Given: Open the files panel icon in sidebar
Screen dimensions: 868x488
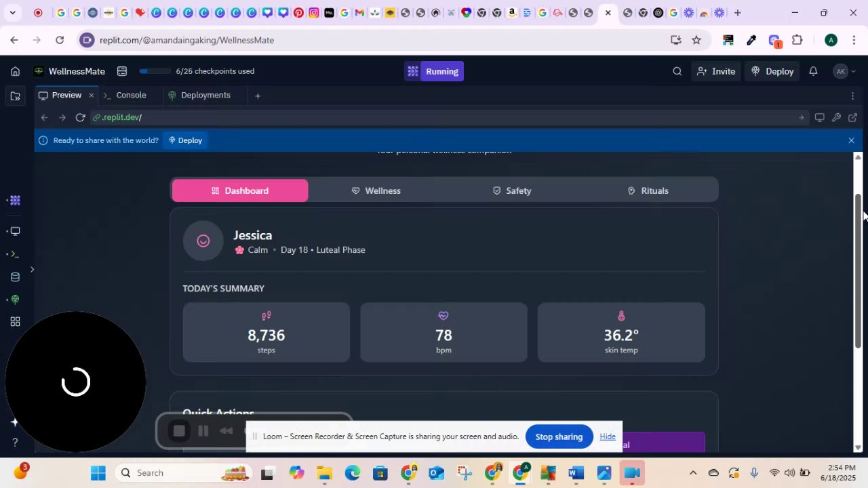Looking at the screenshot, I should (x=15, y=96).
